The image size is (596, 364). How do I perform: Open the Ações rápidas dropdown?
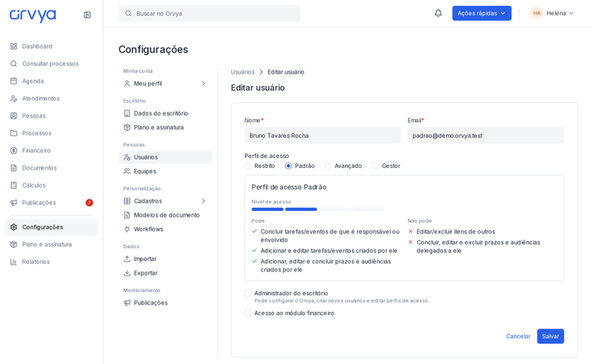point(482,13)
